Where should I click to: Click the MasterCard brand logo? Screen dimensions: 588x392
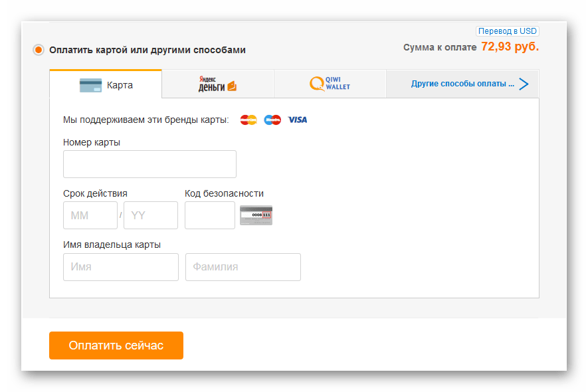point(248,120)
